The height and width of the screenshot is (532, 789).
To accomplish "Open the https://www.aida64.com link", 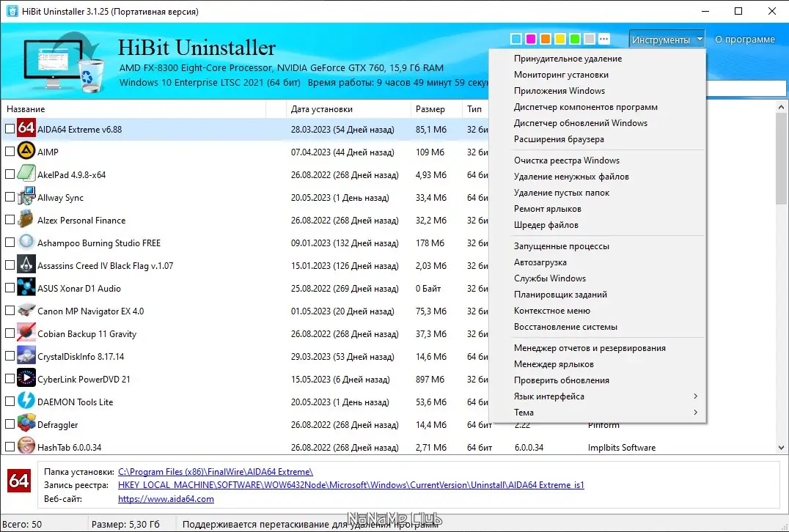I will click(x=166, y=499).
